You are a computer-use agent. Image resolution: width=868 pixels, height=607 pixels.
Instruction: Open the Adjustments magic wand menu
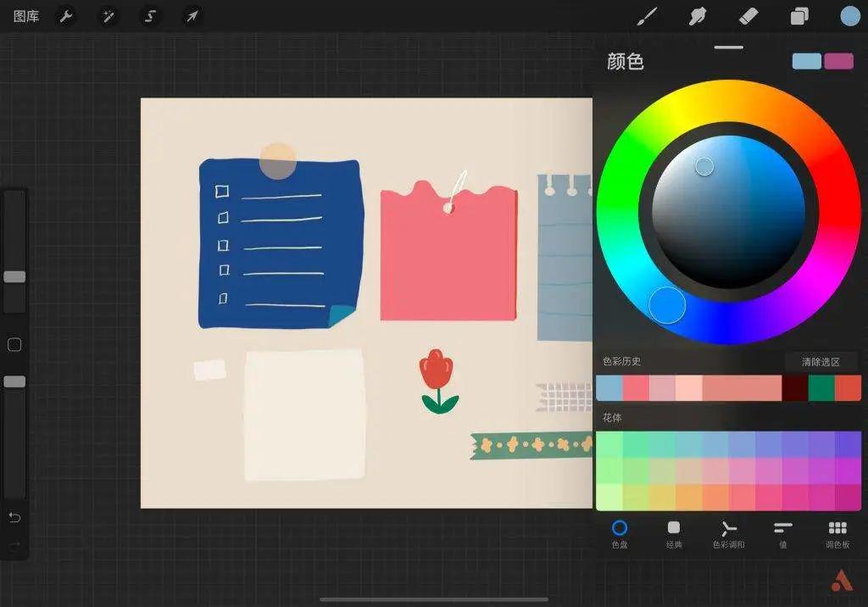point(108,17)
